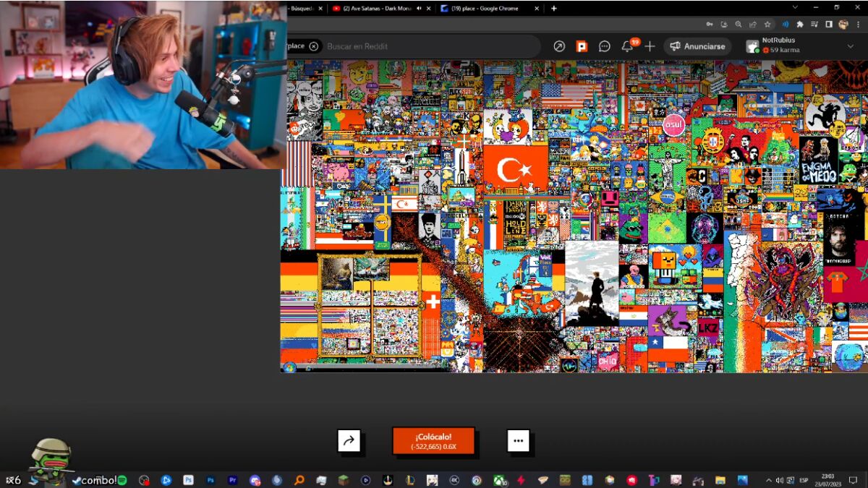Toggle the Chrome side panel
Viewport: 868px width, 488px height.
[x=828, y=25]
